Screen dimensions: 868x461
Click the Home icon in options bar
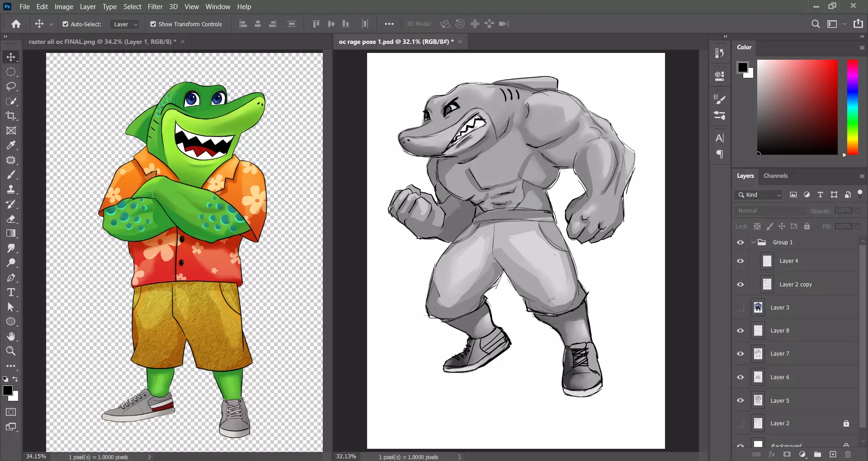point(16,24)
